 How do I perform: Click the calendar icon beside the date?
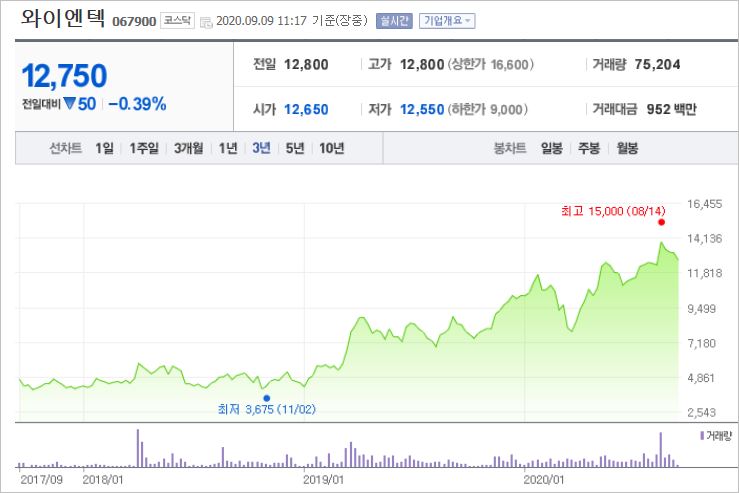click(206, 22)
